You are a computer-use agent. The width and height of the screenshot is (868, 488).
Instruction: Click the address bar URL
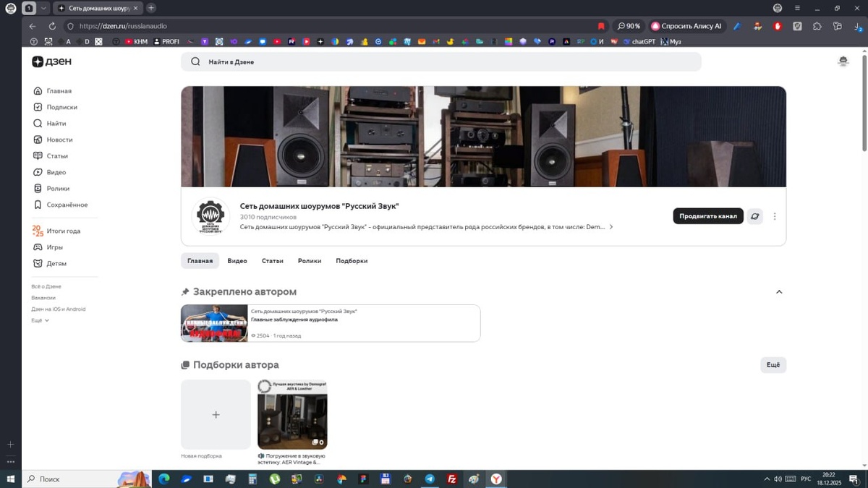[123, 26]
